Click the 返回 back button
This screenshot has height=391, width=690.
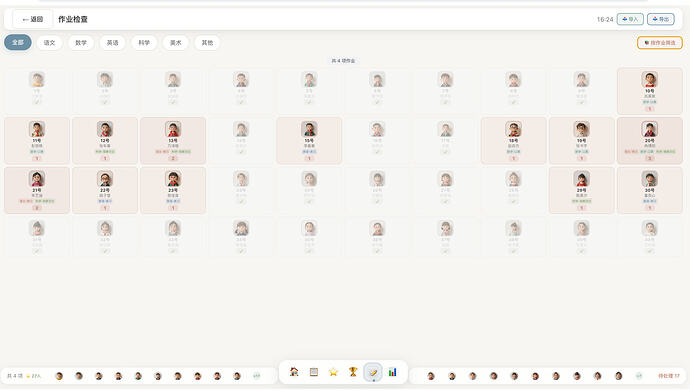[33, 19]
